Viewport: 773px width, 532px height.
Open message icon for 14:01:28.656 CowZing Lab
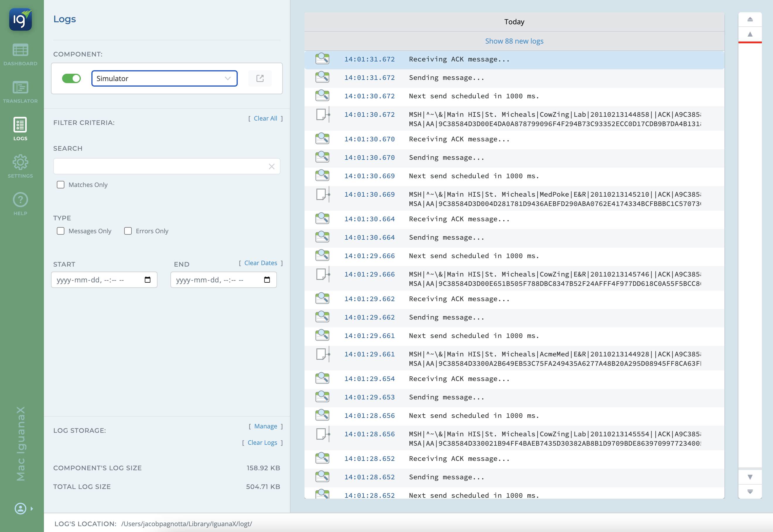tap(323, 434)
